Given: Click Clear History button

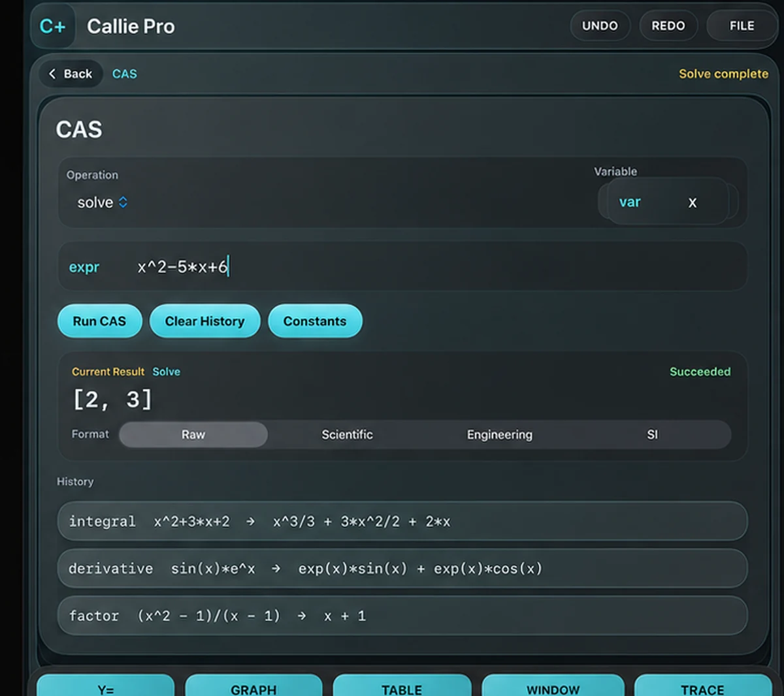Looking at the screenshot, I should coord(204,321).
